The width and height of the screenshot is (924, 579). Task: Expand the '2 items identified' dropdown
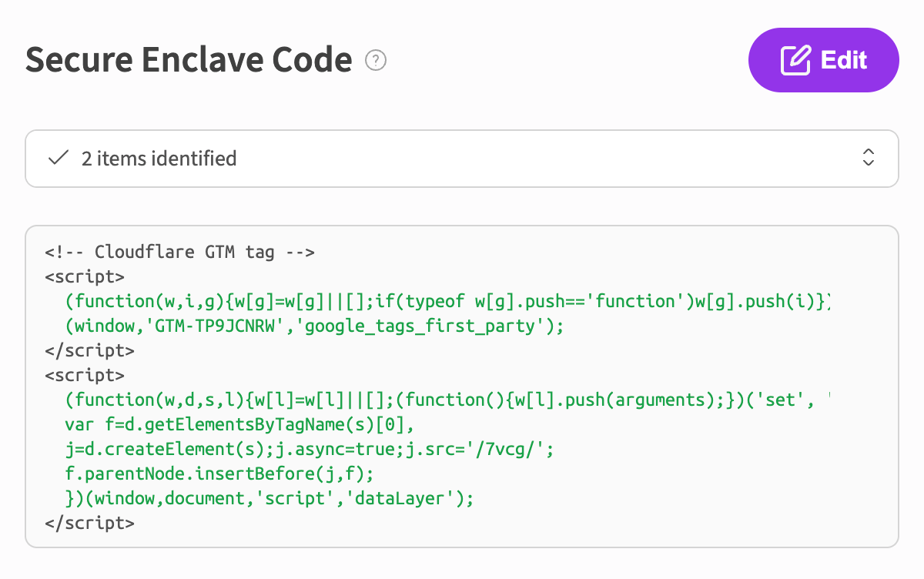[462, 159]
